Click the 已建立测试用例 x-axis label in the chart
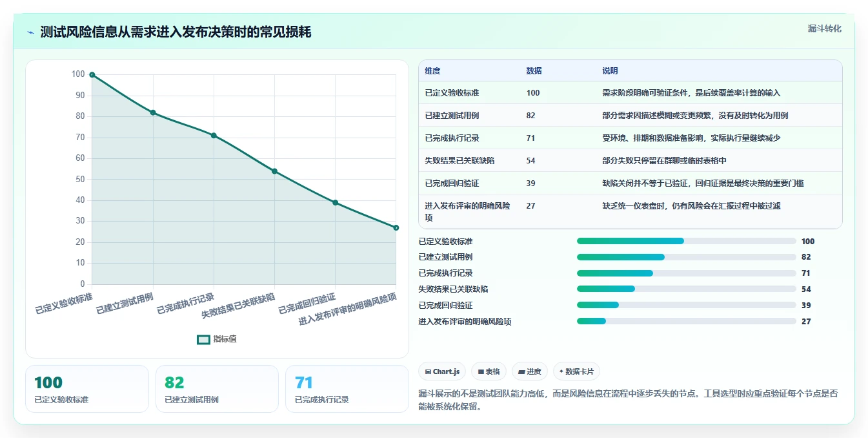The height and width of the screenshot is (438, 868). pos(125,303)
